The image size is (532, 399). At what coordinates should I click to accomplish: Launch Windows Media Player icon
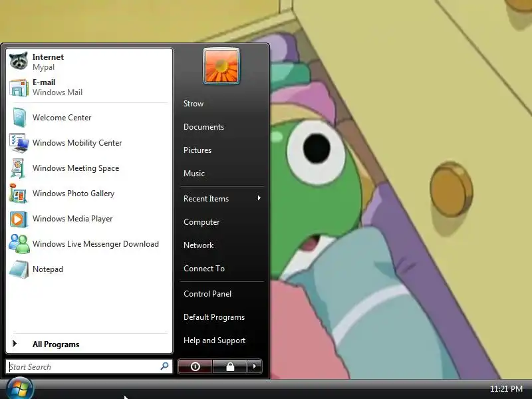(x=19, y=219)
